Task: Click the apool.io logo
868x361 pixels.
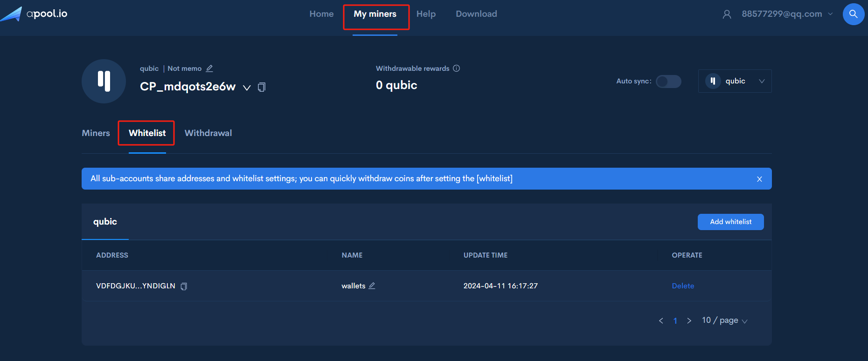Action: 35,14
